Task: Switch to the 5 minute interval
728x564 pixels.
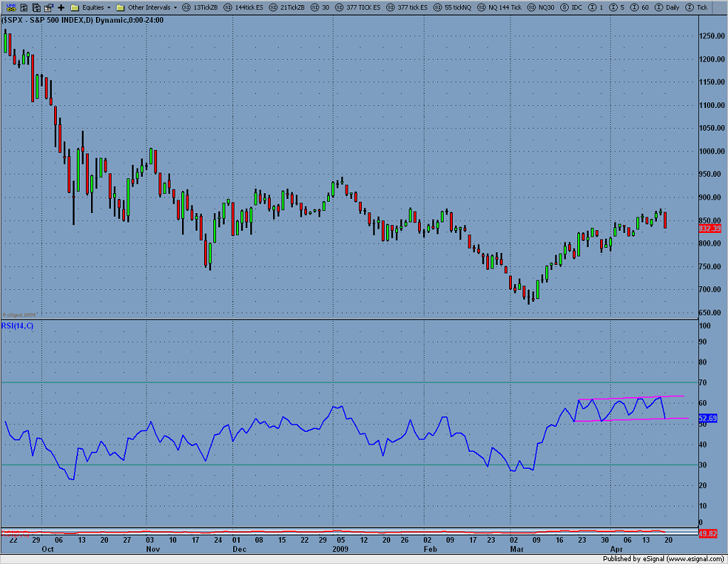Action: coord(616,7)
